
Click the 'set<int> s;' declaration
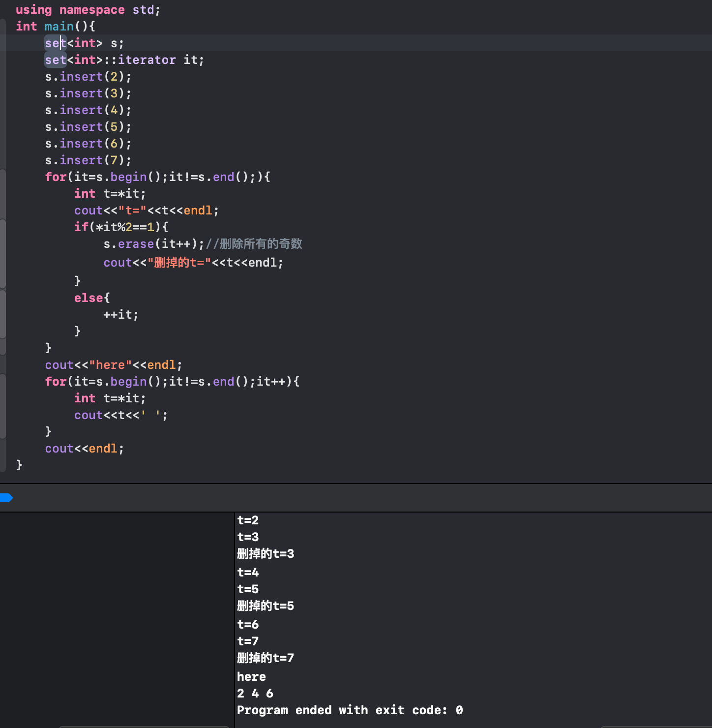(x=85, y=43)
